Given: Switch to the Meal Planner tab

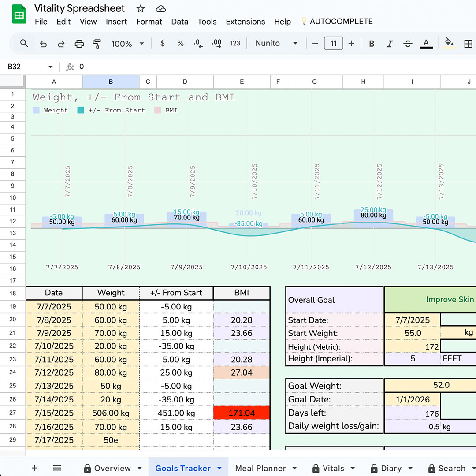Looking at the screenshot, I should click(260, 468).
